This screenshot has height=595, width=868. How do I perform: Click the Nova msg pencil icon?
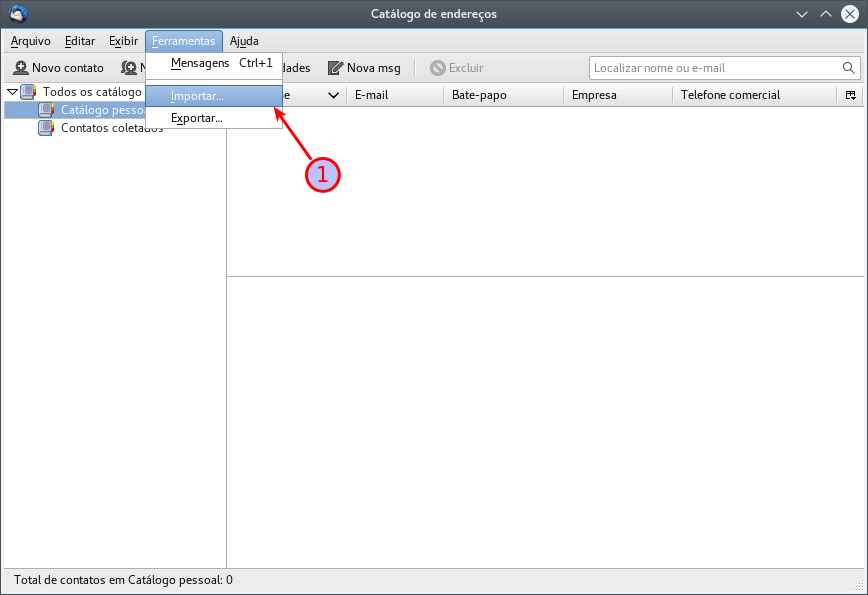[335, 68]
